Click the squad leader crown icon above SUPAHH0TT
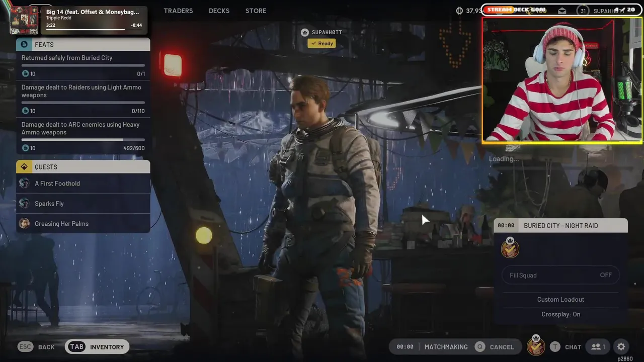644x362 pixels. point(304,32)
